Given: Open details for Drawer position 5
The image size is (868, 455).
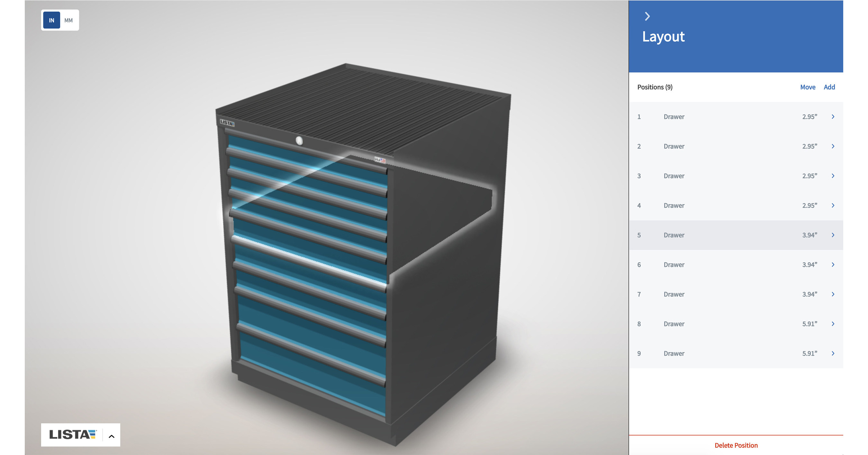Looking at the screenshot, I should (833, 235).
